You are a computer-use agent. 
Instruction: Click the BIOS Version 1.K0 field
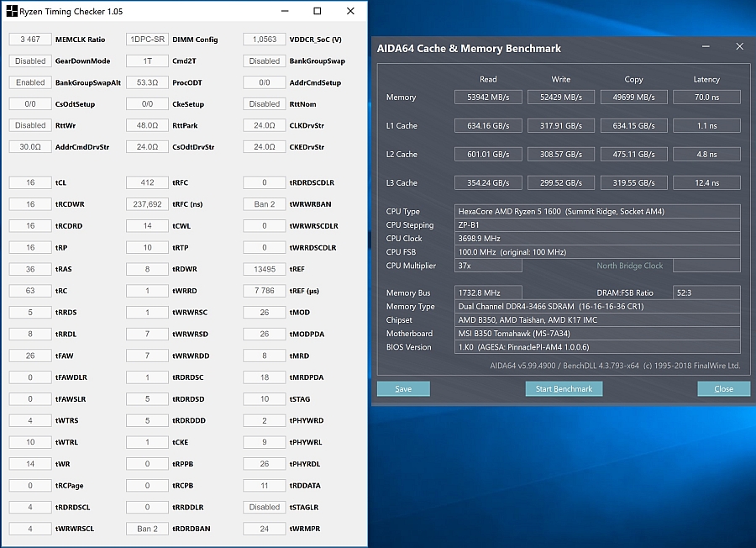click(597, 347)
